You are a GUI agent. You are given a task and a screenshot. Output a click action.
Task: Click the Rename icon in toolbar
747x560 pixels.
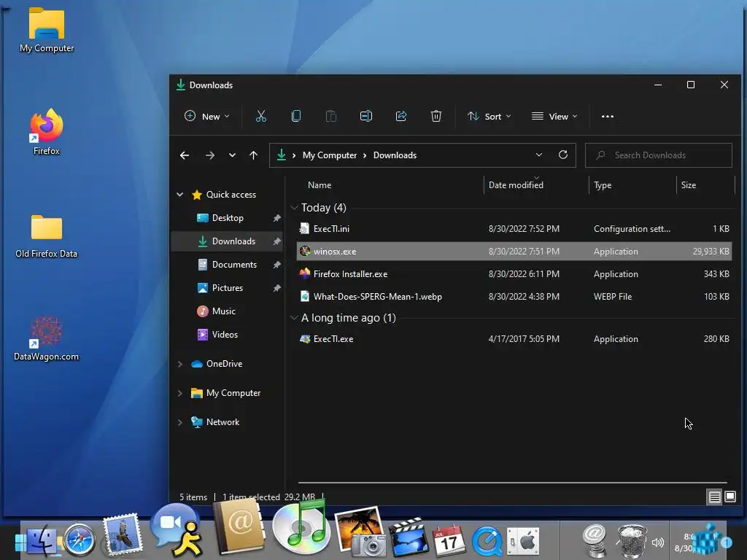366,116
